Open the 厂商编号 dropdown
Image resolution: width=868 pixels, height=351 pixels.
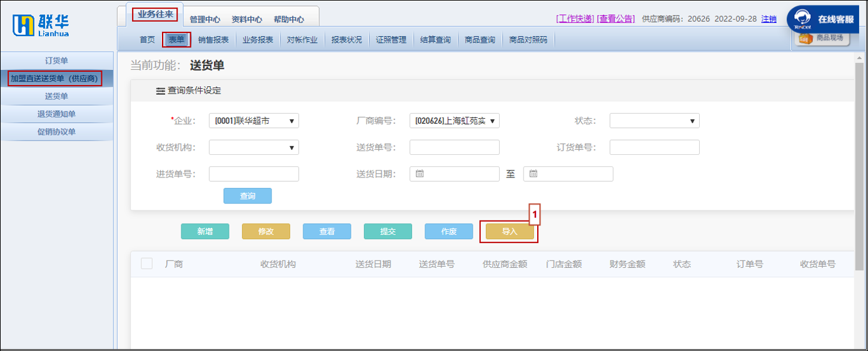coord(455,121)
